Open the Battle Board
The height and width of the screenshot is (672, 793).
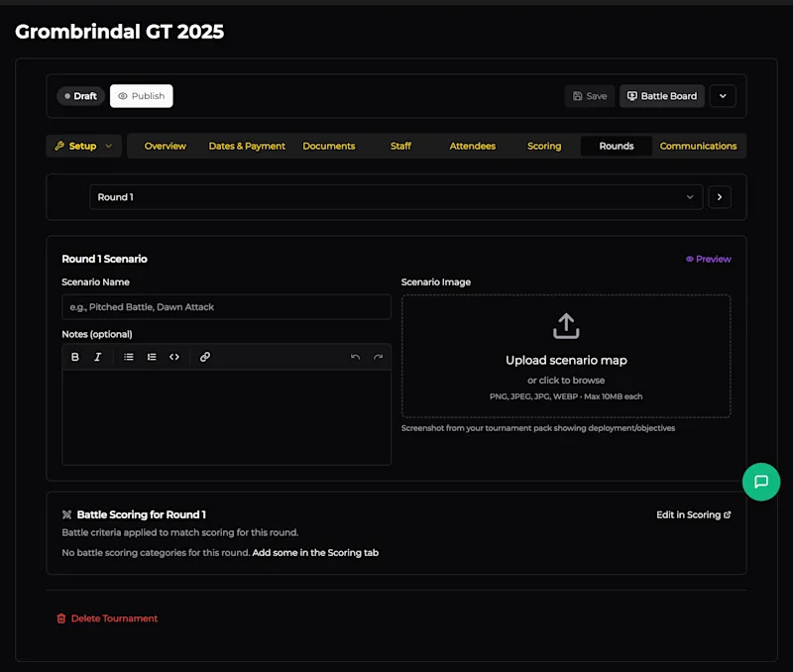coord(661,96)
